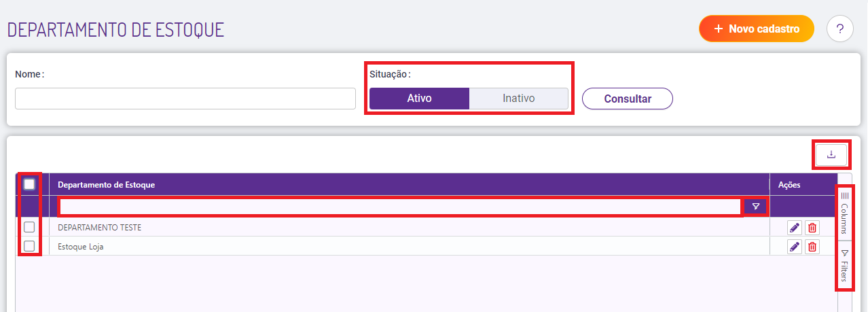This screenshot has height=312, width=868.
Task: Delete Estoque Loja using trash icon
Action: pyautogui.click(x=812, y=247)
